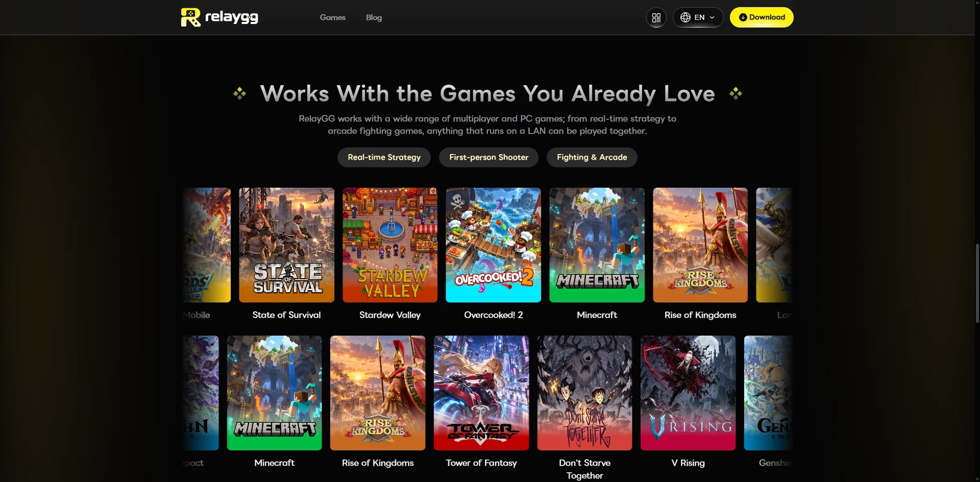Image resolution: width=980 pixels, height=482 pixels.
Task: Click the yellow Download button
Action: point(762,17)
